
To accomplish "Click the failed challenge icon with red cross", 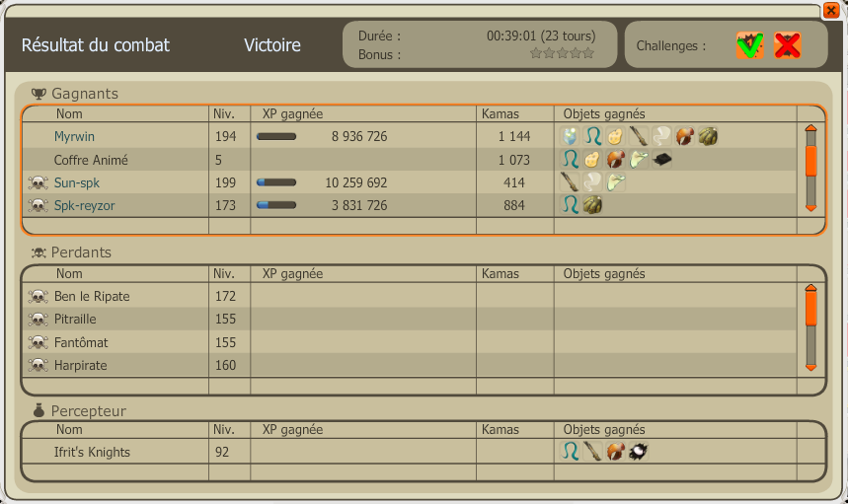I will (x=788, y=45).
